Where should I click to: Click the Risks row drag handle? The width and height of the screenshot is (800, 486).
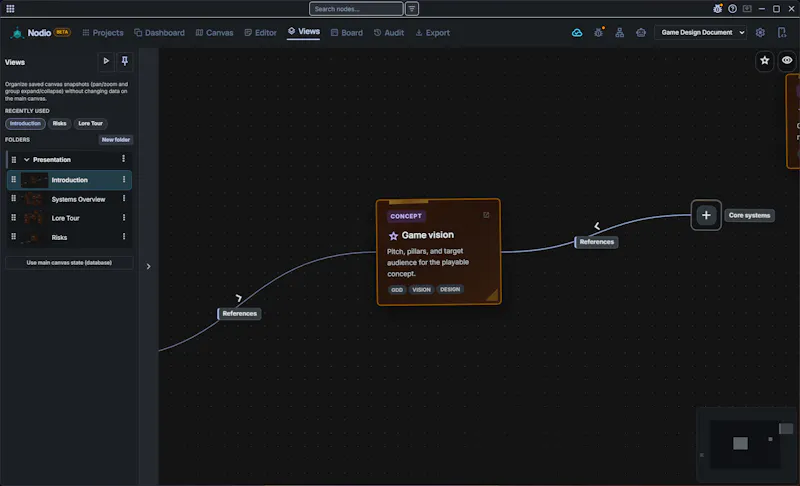(14, 237)
